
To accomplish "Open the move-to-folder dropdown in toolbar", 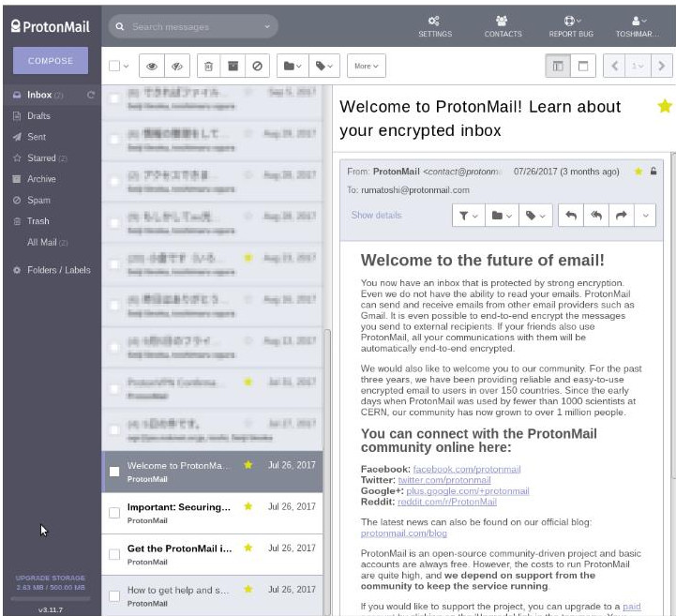I will point(293,66).
